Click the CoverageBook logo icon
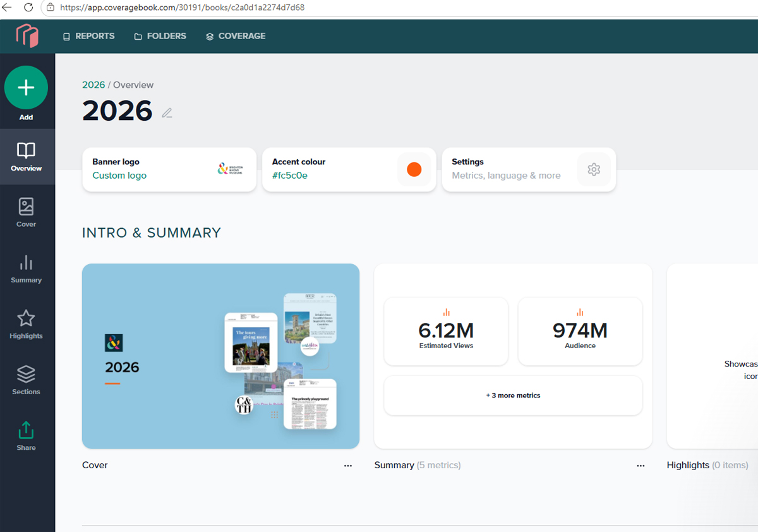758x532 pixels. [x=27, y=36]
